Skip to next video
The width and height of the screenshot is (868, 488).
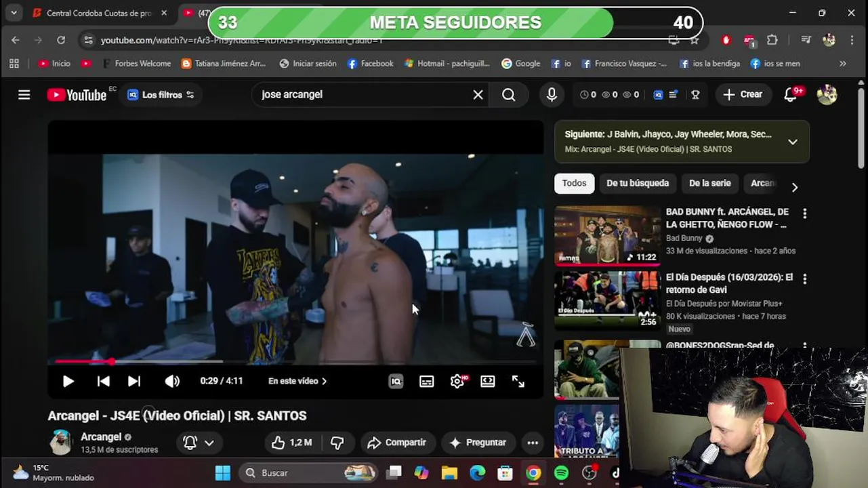[x=134, y=382]
